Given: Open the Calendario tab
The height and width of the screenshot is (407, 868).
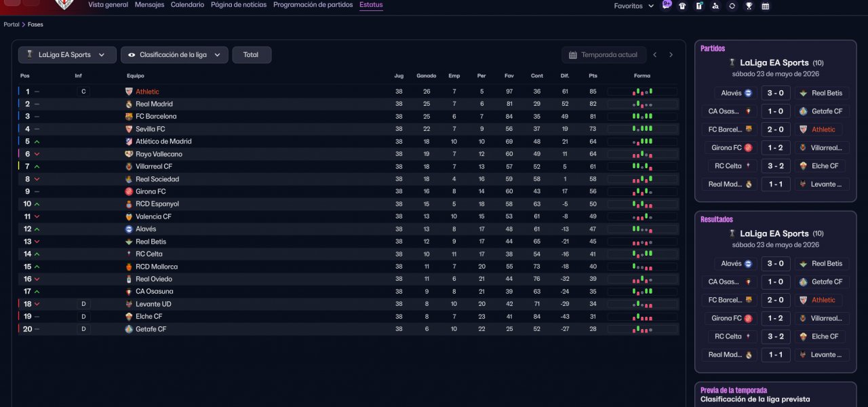Looking at the screenshot, I should [x=187, y=5].
